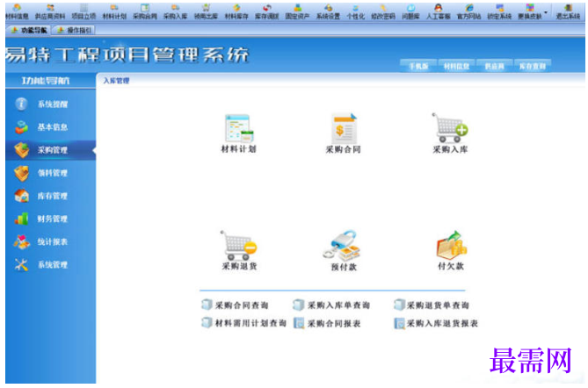
Task: Open the large 采购合同 document icon
Action: point(343,133)
